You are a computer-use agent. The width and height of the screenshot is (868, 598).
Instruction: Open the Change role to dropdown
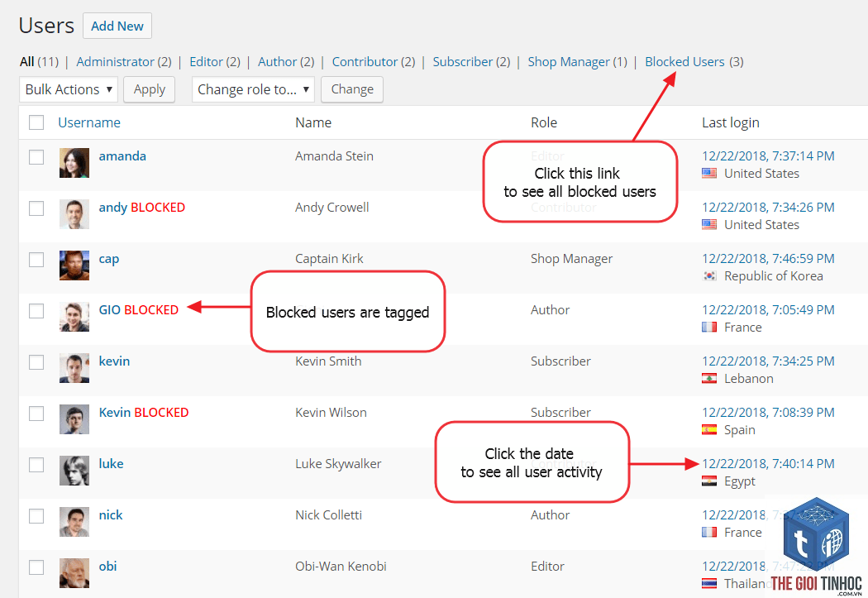[253, 89]
